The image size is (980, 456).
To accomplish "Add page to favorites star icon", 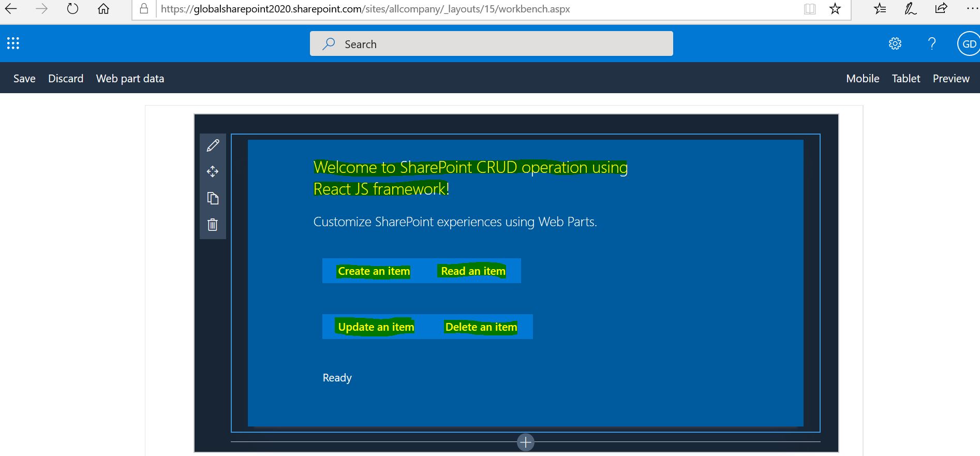I will coord(835,9).
